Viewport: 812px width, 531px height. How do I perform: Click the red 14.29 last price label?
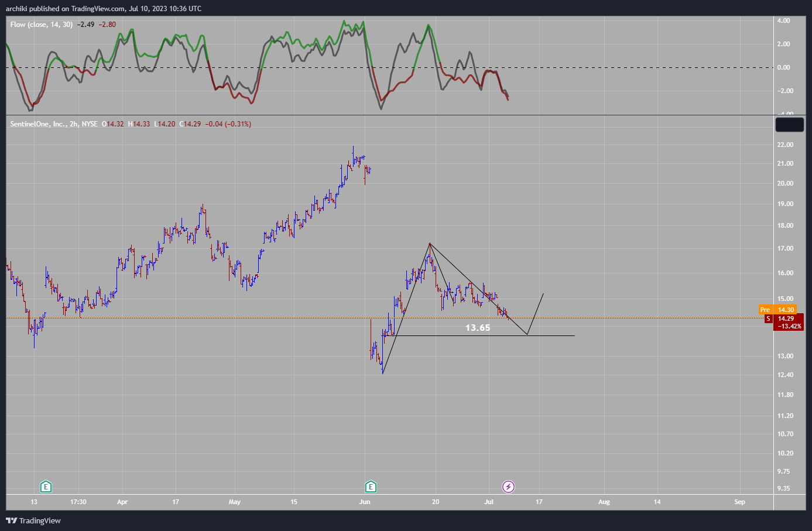786,318
